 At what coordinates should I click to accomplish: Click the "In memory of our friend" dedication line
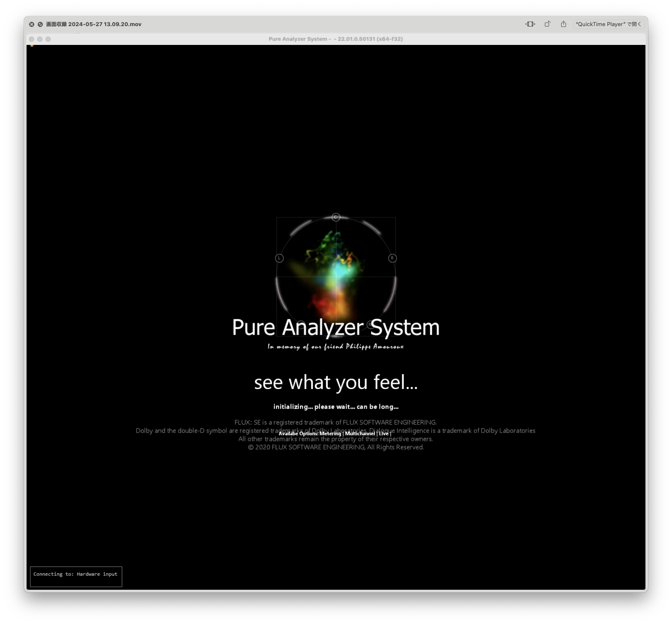point(336,346)
